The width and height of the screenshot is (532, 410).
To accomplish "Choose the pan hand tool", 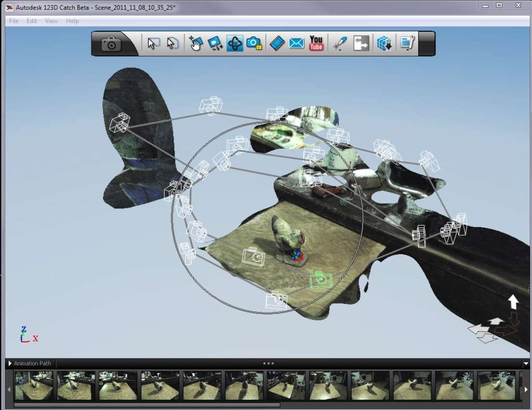I will click(196, 44).
